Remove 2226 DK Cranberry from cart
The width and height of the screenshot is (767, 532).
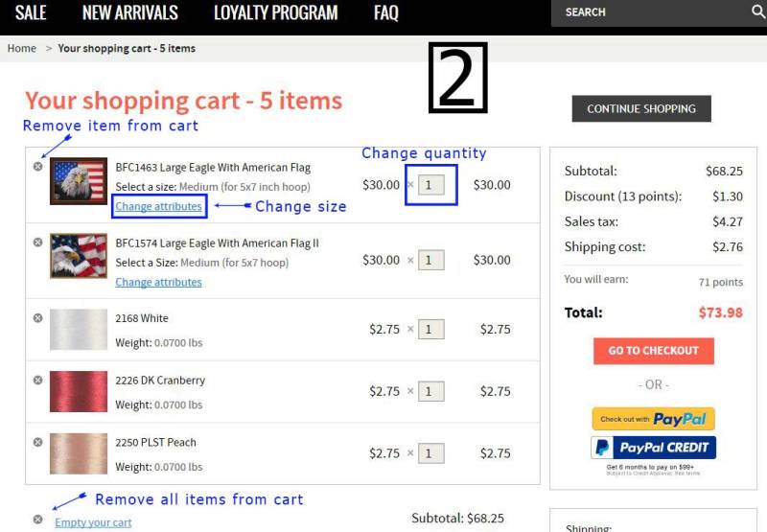point(37,380)
